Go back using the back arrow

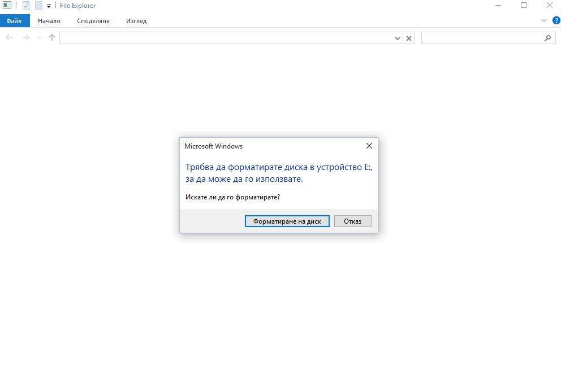tap(9, 37)
